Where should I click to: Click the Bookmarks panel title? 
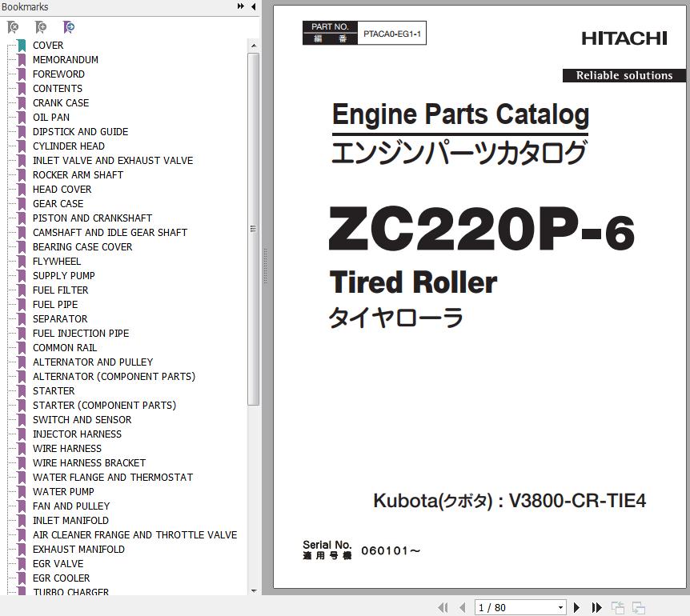click(25, 6)
